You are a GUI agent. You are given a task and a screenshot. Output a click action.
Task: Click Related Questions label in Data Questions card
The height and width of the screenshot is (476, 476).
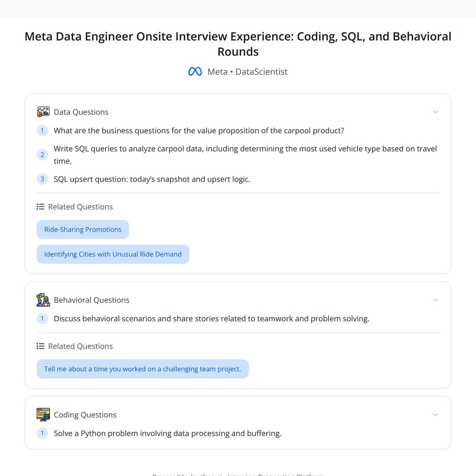coord(81,207)
